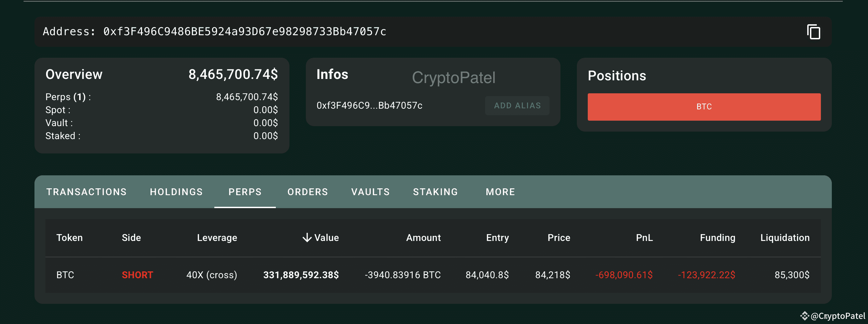Switch to the TRANSACTIONS tab
Viewport: 868px width, 324px height.
(x=87, y=192)
